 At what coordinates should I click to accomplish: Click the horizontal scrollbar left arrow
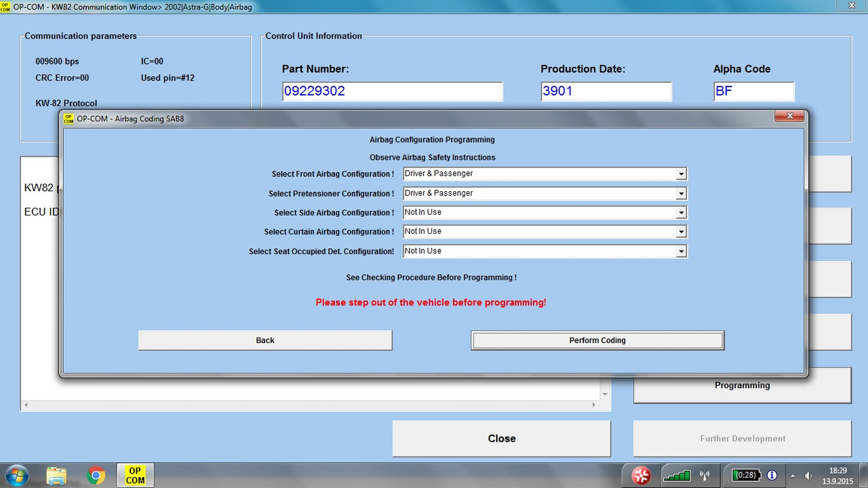[x=26, y=405]
